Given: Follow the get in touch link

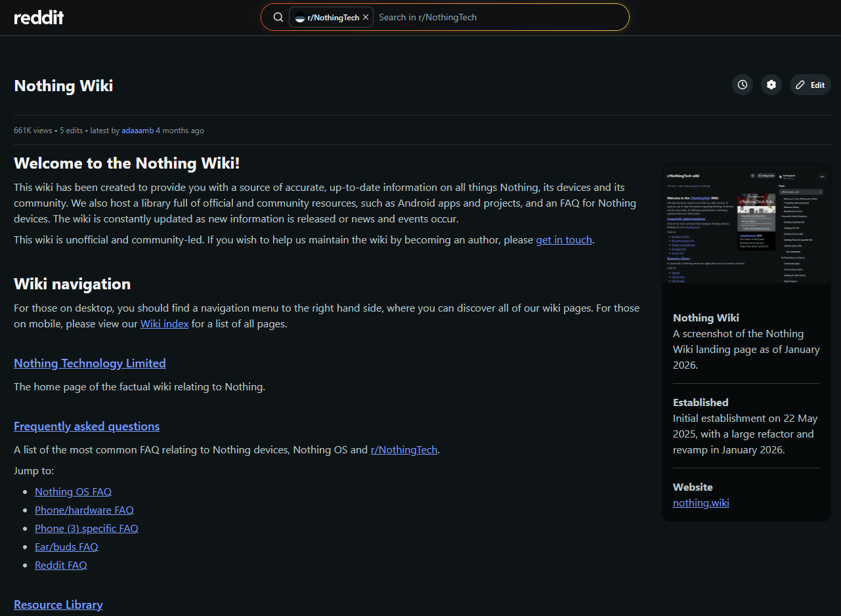Looking at the screenshot, I should 564,240.
